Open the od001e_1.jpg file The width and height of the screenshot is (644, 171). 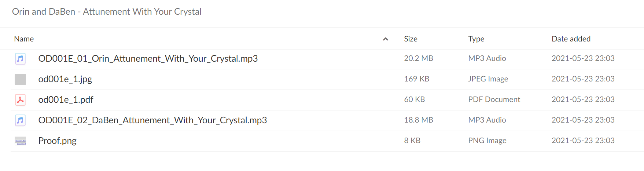tap(65, 79)
